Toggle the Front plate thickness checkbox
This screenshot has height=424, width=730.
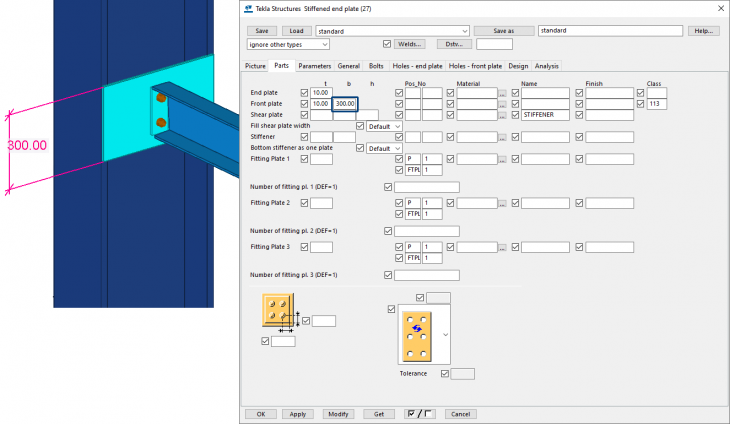304,104
